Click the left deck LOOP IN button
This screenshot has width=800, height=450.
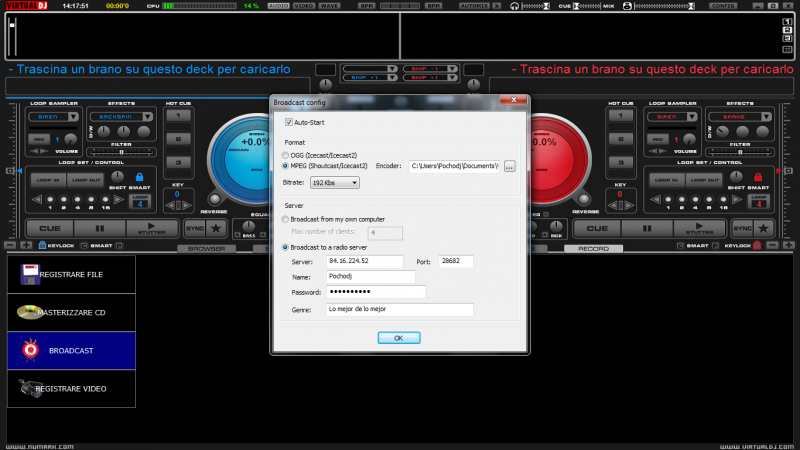tap(48, 180)
